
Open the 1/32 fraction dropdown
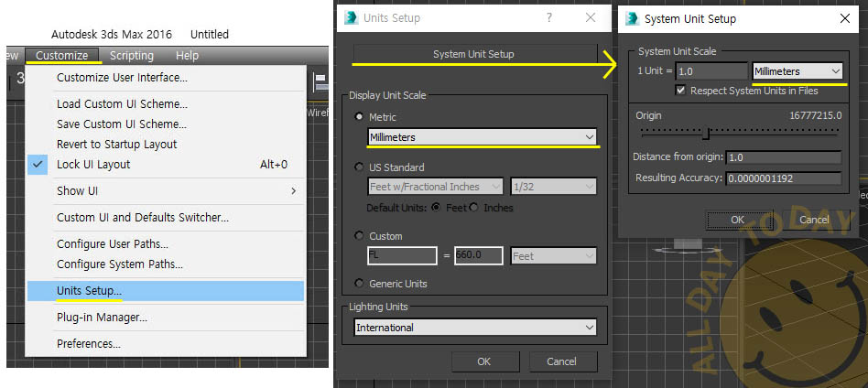(554, 187)
